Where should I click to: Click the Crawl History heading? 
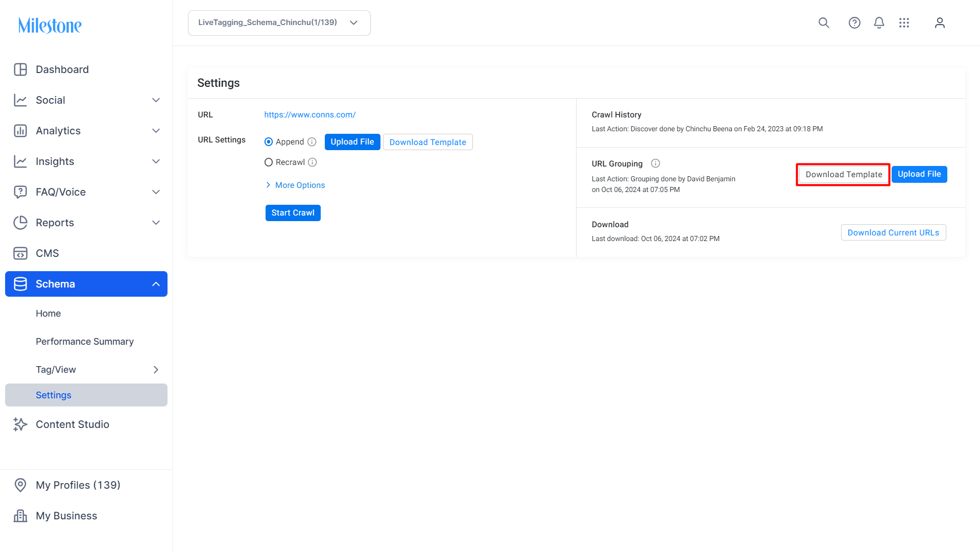[x=616, y=115]
